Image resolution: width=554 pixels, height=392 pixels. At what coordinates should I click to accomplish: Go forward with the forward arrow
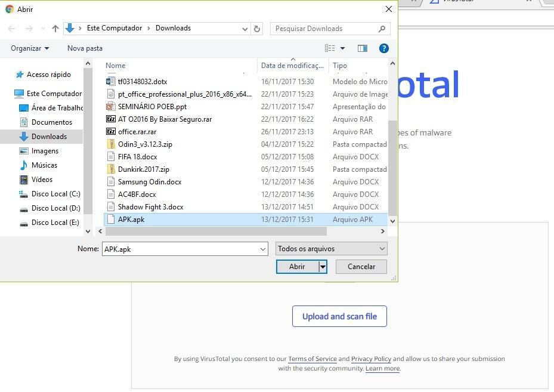point(29,29)
